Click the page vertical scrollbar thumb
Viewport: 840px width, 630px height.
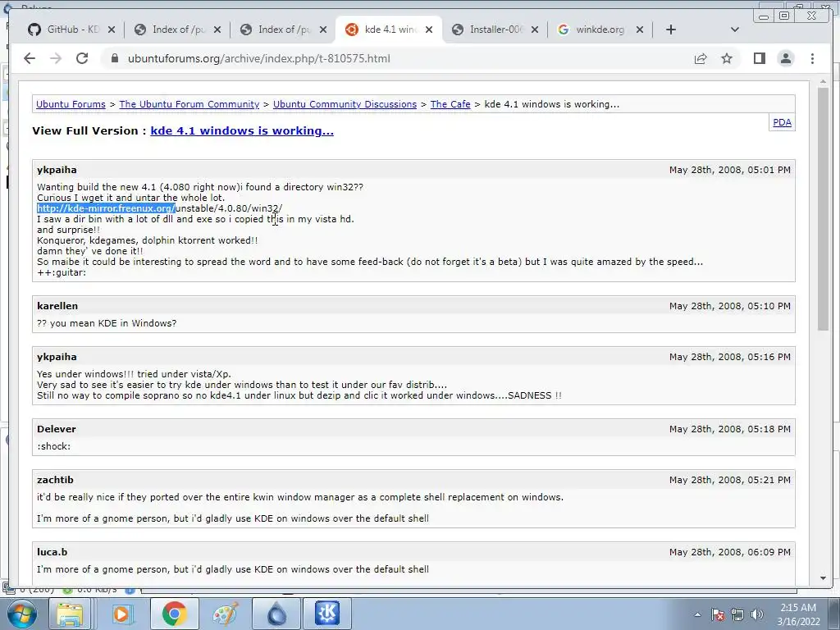click(824, 209)
